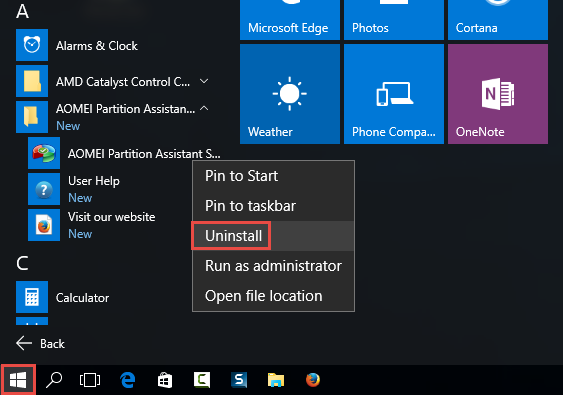Go Back from the all apps list
Image resolution: width=563 pixels, height=395 pixels.
40,343
